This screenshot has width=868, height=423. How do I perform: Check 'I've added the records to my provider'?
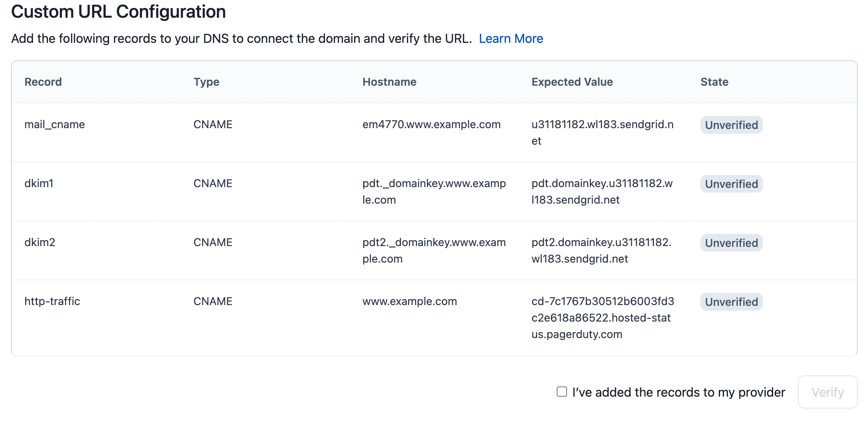562,392
